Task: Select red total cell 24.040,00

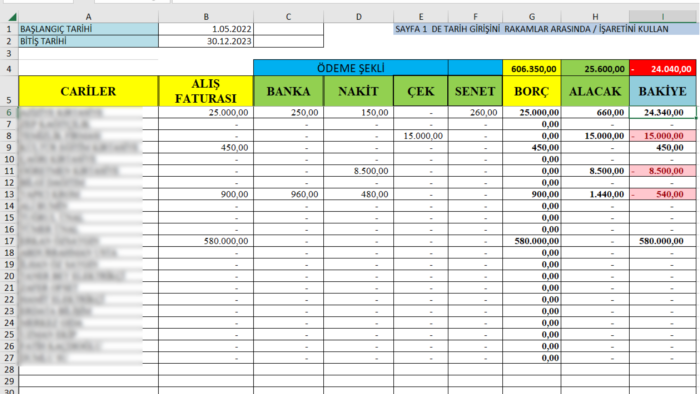Action: pos(662,68)
